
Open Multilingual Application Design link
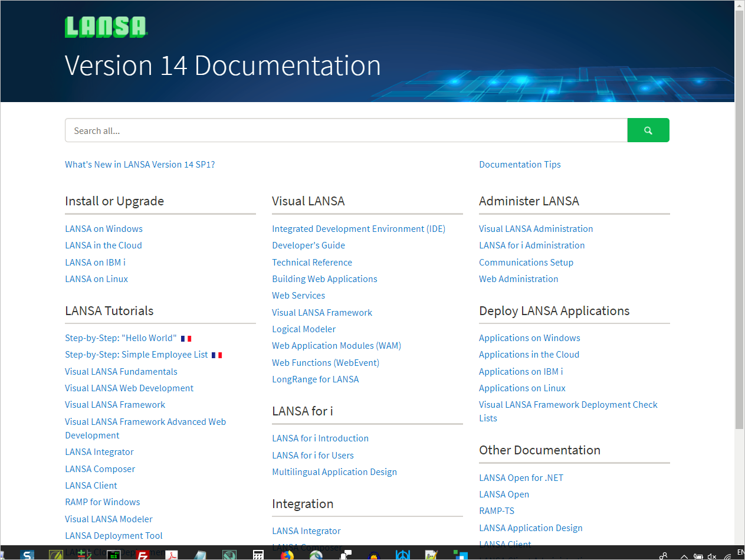click(334, 472)
